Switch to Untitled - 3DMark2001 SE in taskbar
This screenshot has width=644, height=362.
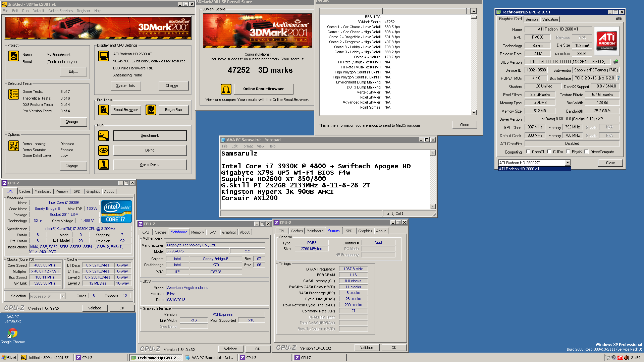(46, 358)
